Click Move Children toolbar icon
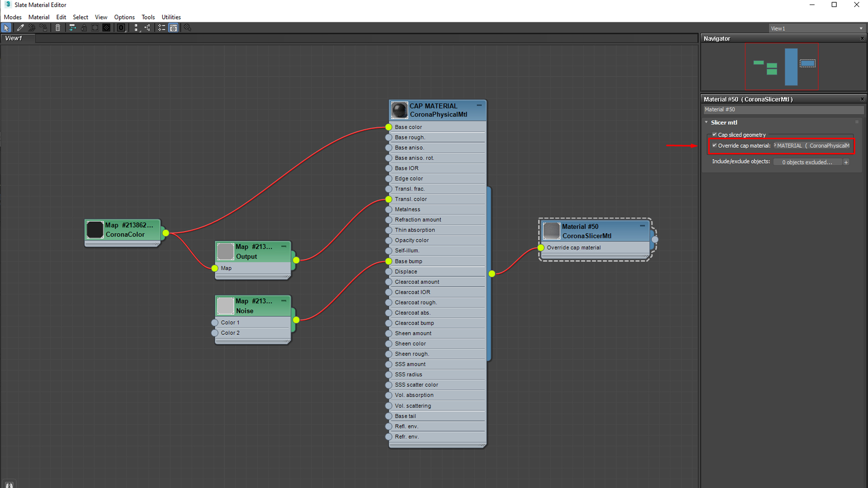 click(x=72, y=28)
